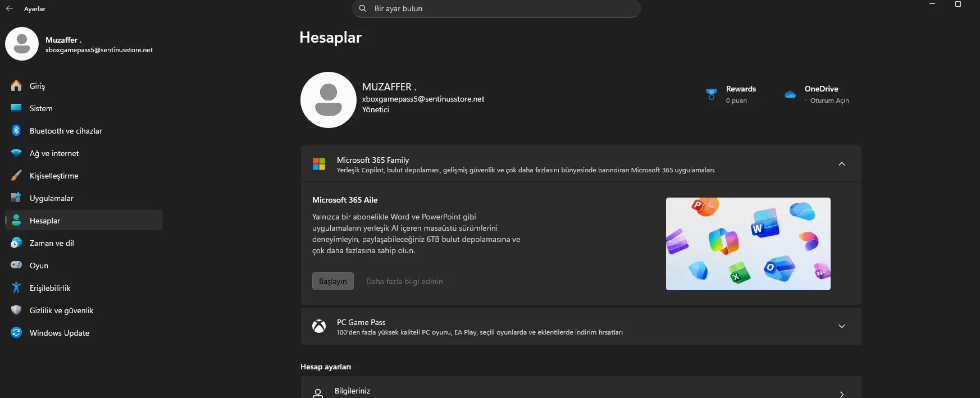Click the Xbox logo on PC Game Pass row
980x398 pixels.
coord(319,326)
